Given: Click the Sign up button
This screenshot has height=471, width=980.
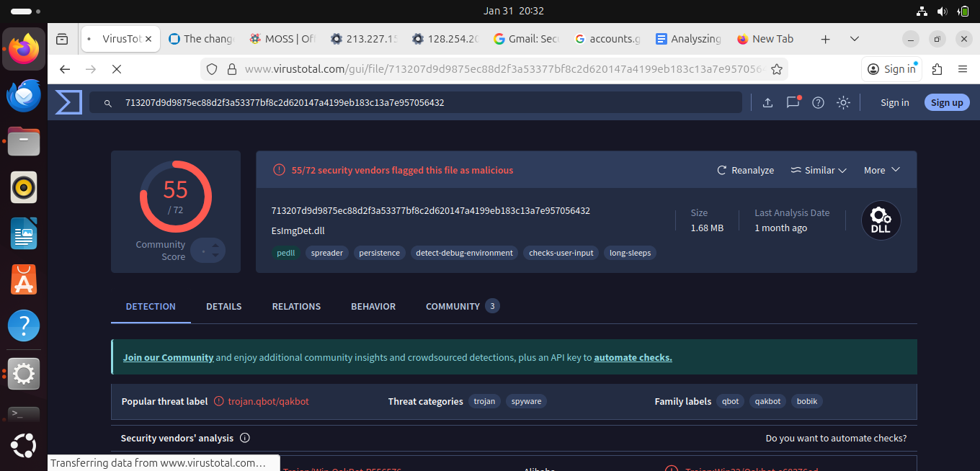Looking at the screenshot, I should 947,102.
